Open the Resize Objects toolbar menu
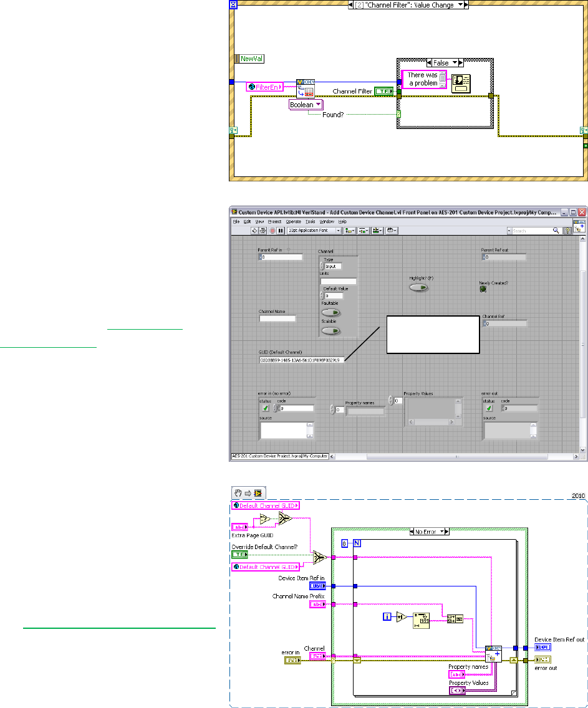Image resolution: width=588 pixels, height=708 pixels. pyautogui.click(x=377, y=231)
